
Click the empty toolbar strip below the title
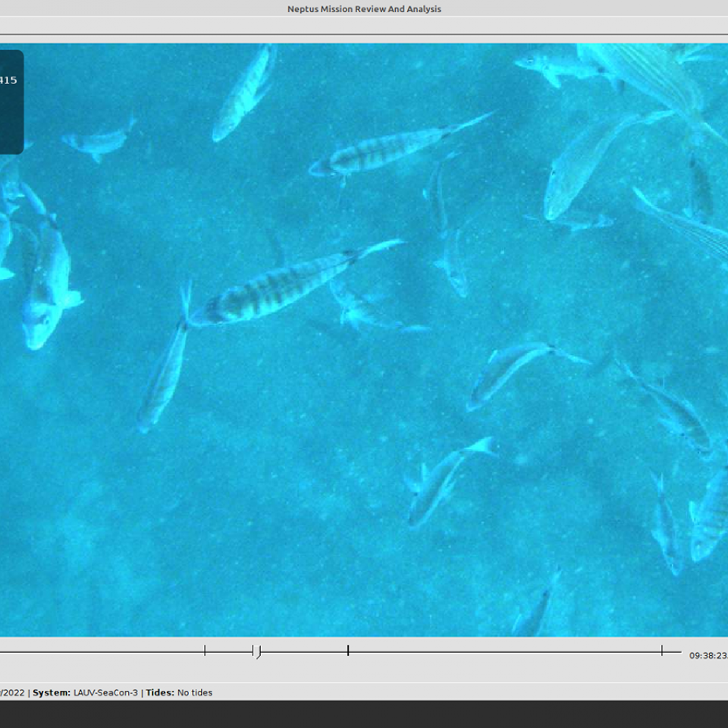click(x=364, y=26)
